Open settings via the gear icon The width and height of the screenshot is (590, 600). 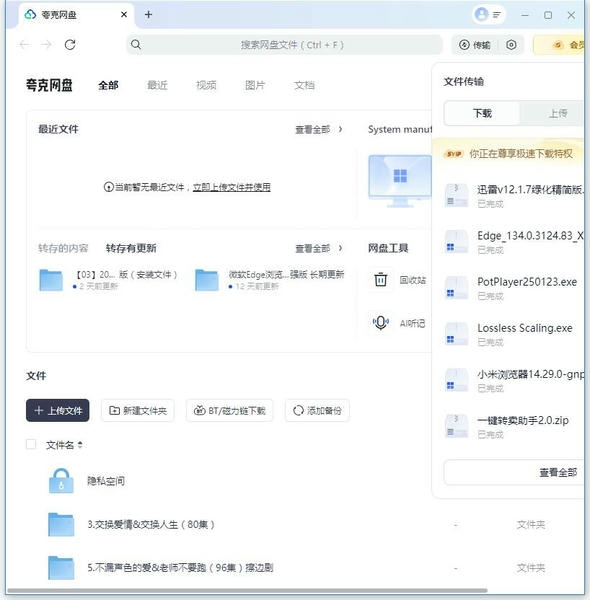pyautogui.click(x=511, y=45)
